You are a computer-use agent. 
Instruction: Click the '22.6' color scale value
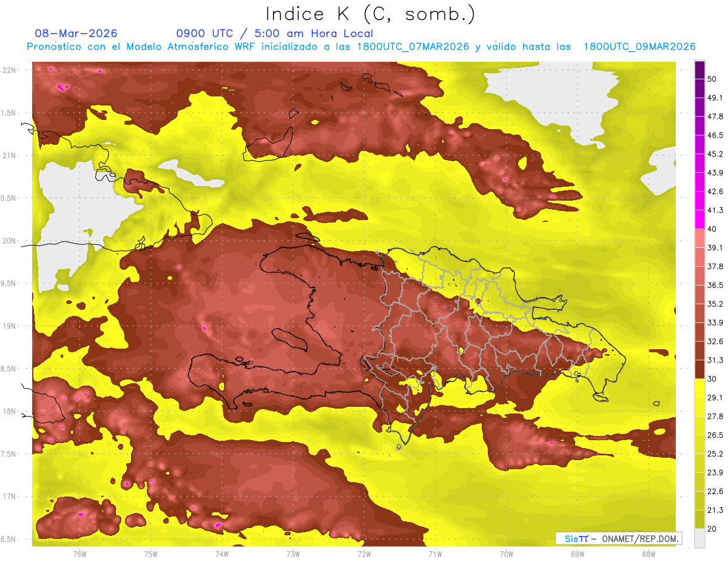pos(715,491)
